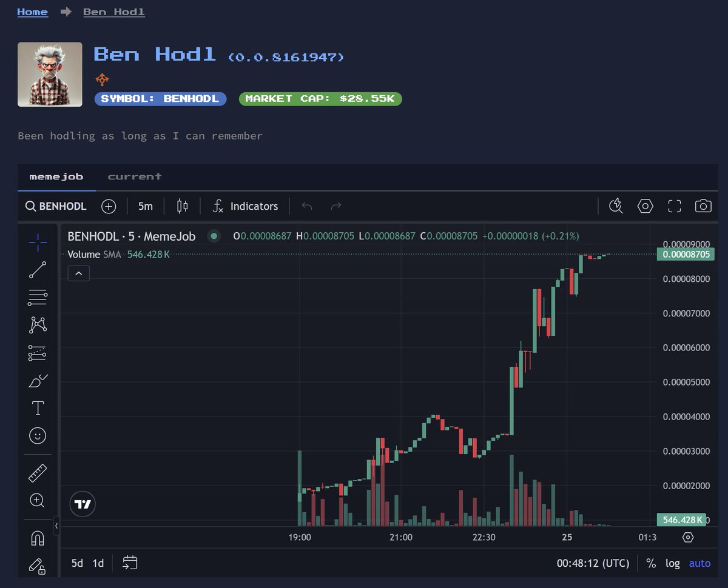Toggle magnet mode snapping
This screenshot has width=728, height=588.
pyautogui.click(x=38, y=538)
